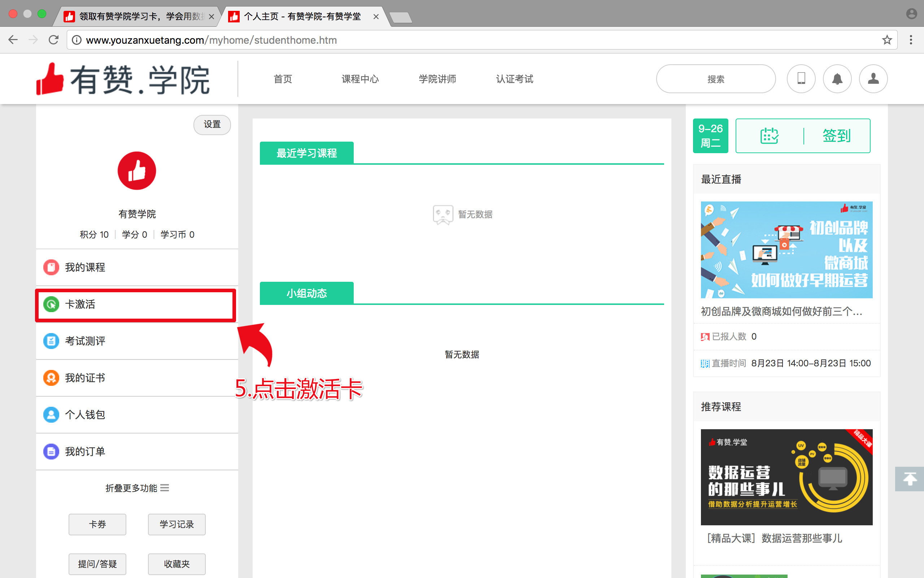Click 推荐课程 section heading

[721, 406]
